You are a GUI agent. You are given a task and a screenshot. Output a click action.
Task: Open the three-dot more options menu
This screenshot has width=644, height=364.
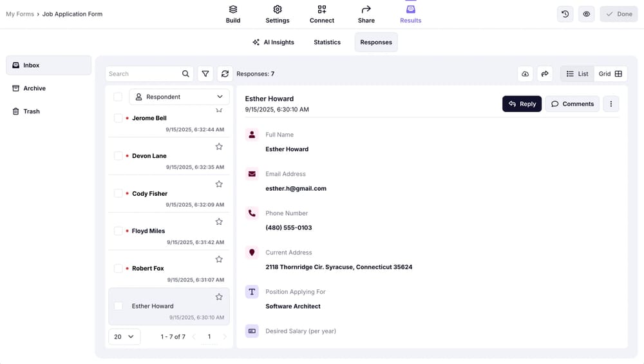tap(611, 104)
